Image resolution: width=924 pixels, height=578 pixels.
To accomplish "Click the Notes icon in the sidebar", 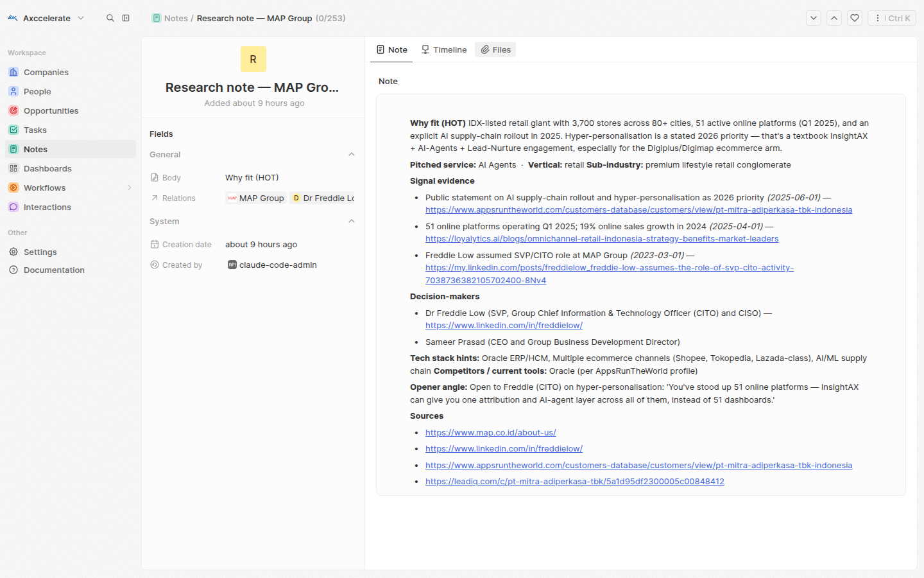I will pyautogui.click(x=13, y=149).
